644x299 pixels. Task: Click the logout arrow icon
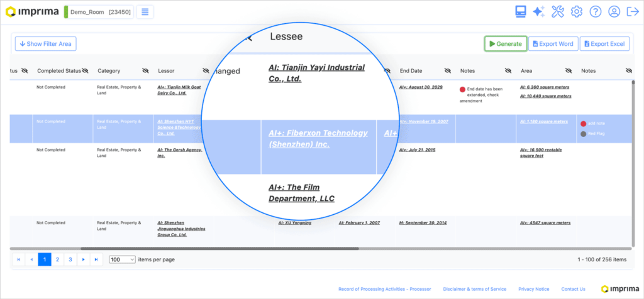[x=631, y=12]
